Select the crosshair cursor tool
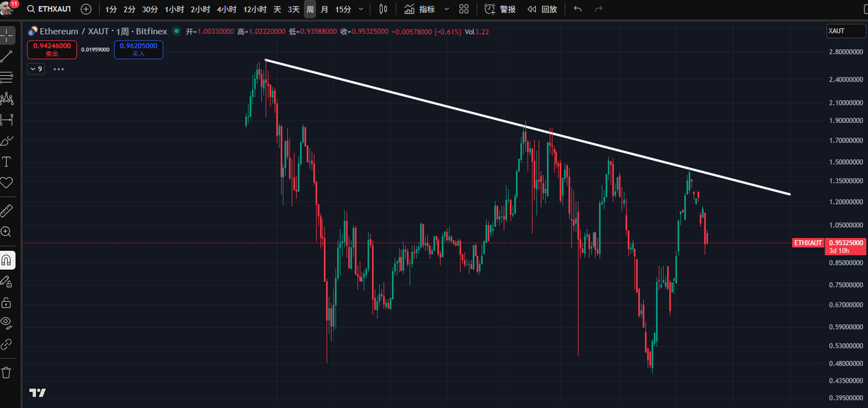The image size is (868, 408). 7,35
